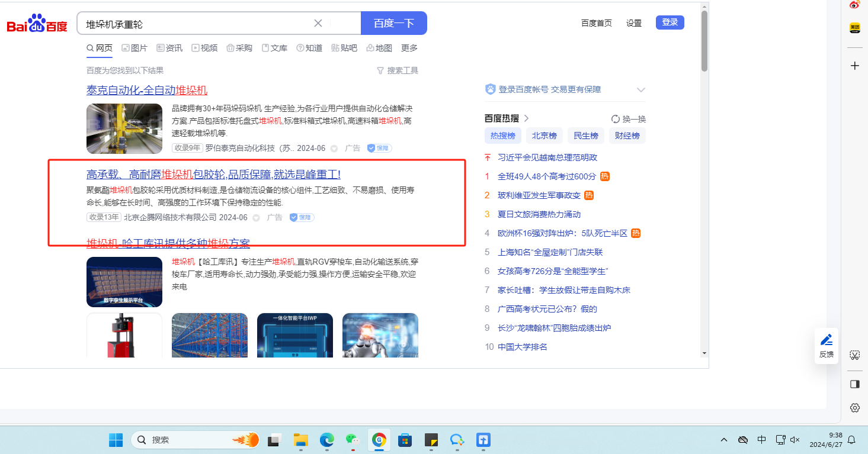Open WeChat from the taskbar

[353, 440]
